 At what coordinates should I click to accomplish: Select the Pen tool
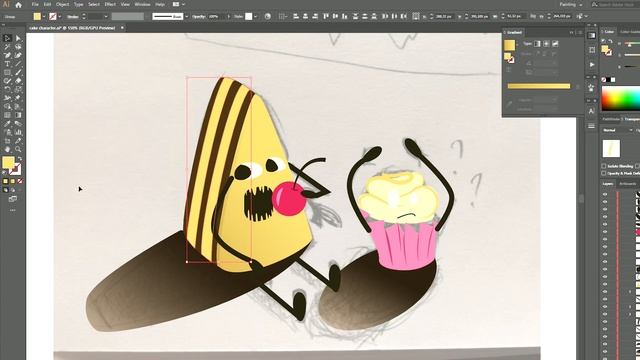tap(7, 55)
